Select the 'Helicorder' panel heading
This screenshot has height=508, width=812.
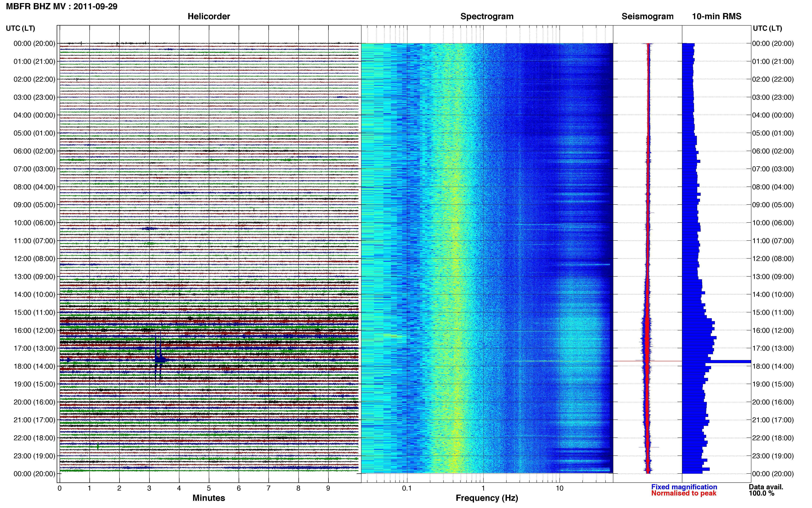point(209,16)
